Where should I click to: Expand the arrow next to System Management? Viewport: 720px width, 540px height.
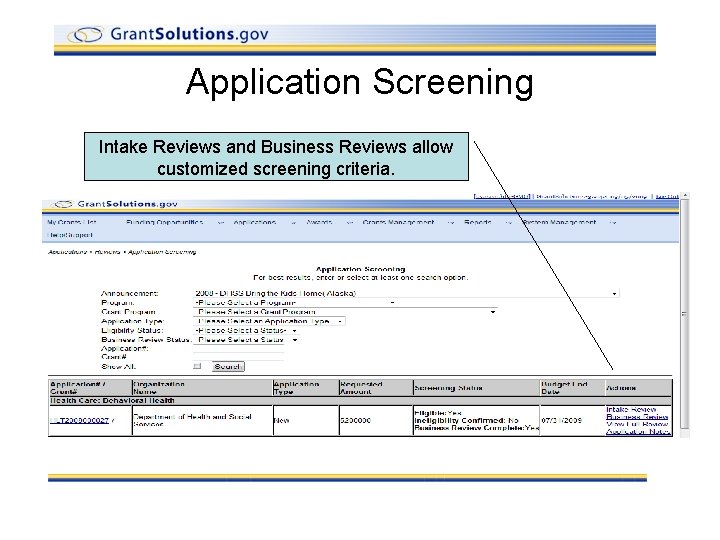[x=613, y=223]
